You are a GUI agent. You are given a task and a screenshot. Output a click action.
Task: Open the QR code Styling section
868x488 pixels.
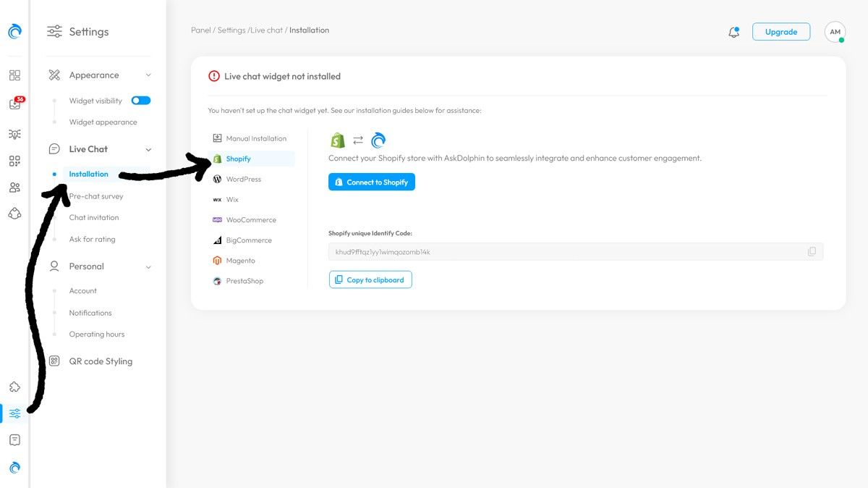tap(101, 361)
